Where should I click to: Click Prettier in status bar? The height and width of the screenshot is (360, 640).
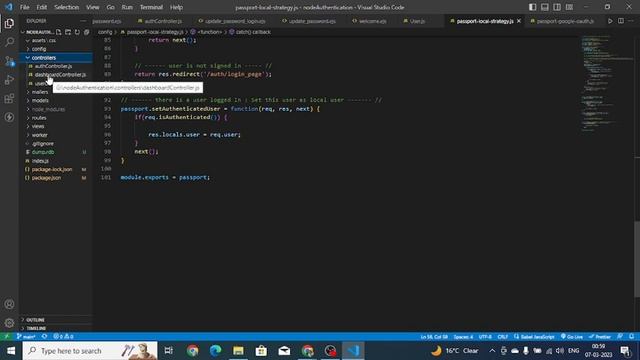[600, 337]
